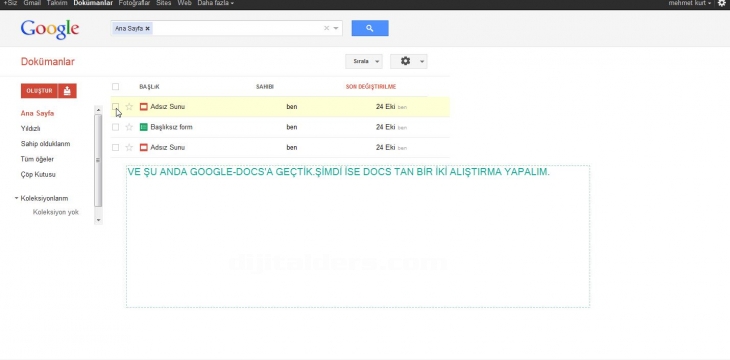730x360 pixels.
Task: Open the Başlıksız form title
Action: [171, 127]
